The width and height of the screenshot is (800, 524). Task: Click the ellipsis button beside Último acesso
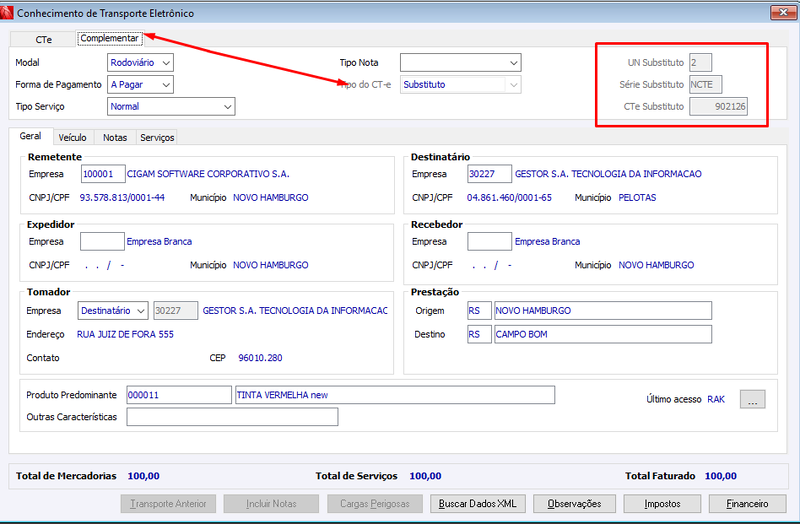752,400
